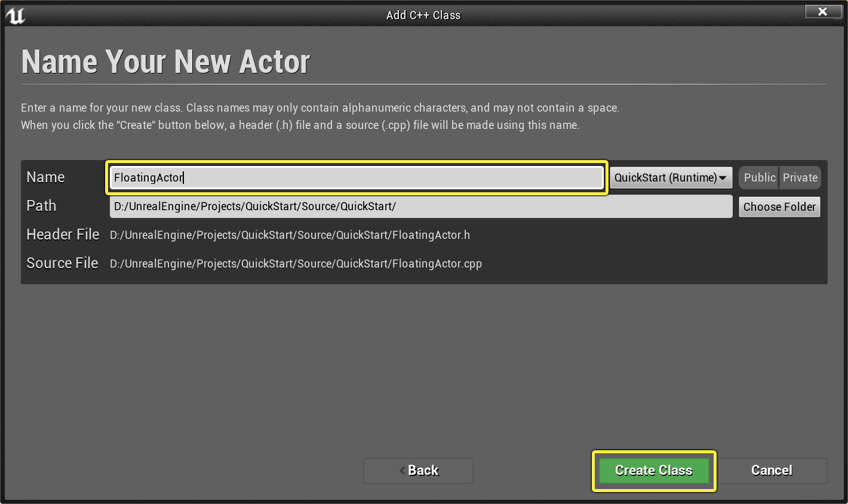Confirm with the green Create Class button
This screenshot has height=504, width=848.
(654, 471)
